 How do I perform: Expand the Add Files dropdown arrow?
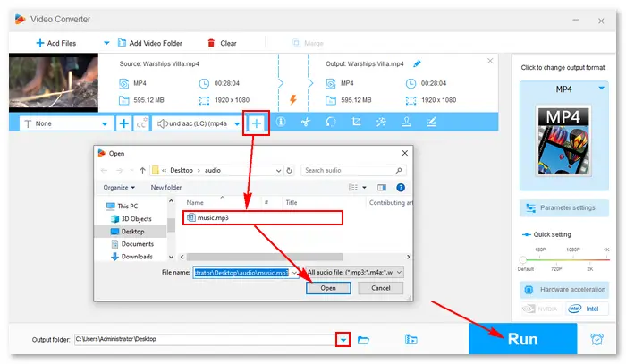pos(106,43)
